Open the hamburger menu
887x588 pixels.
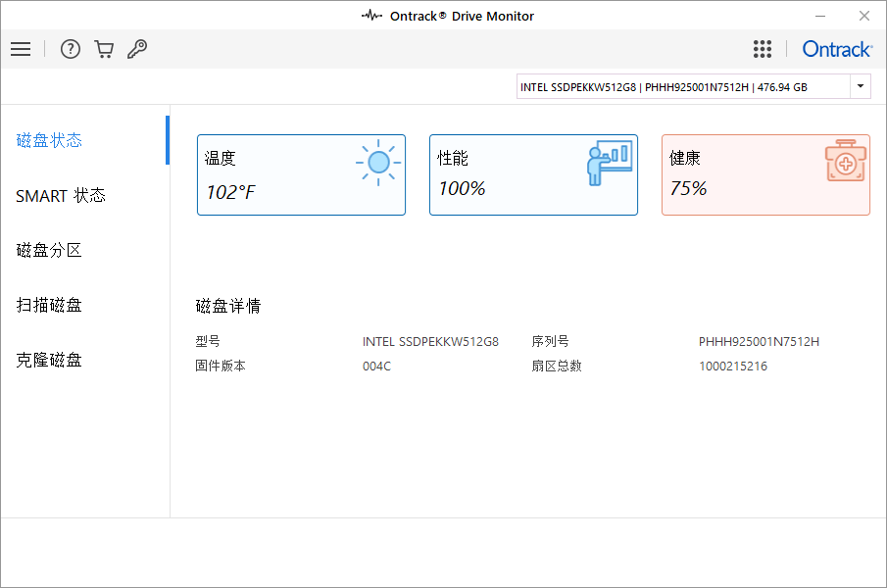point(21,49)
